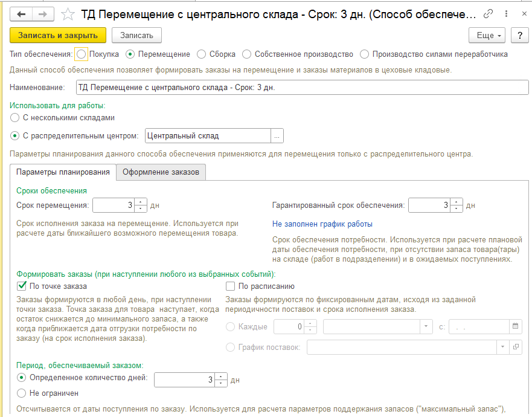Viewport: 532px width, 417px height.
Task: Click the Центральный склад warehouse field
Action: click(x=208, y=136)
